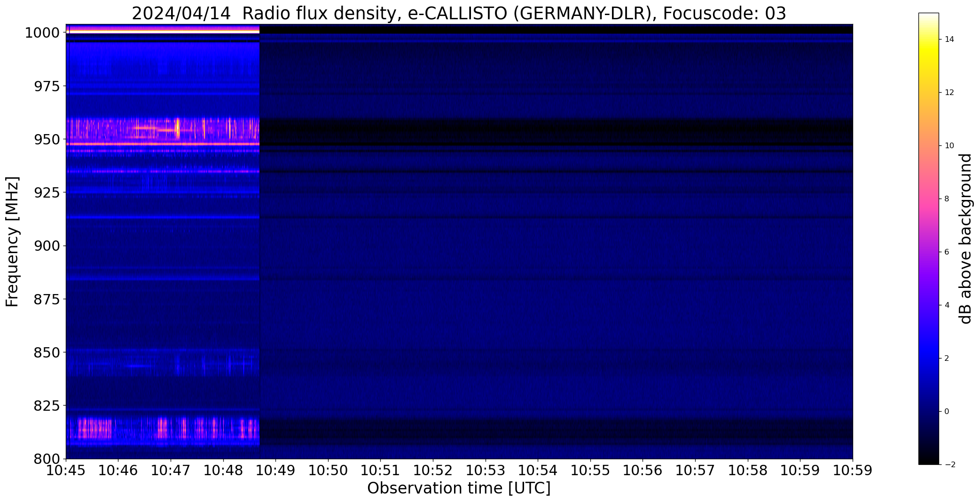Click the 10:54 time tick label
This screenshot has height=502, width=980.
click(x=538, y=470)
